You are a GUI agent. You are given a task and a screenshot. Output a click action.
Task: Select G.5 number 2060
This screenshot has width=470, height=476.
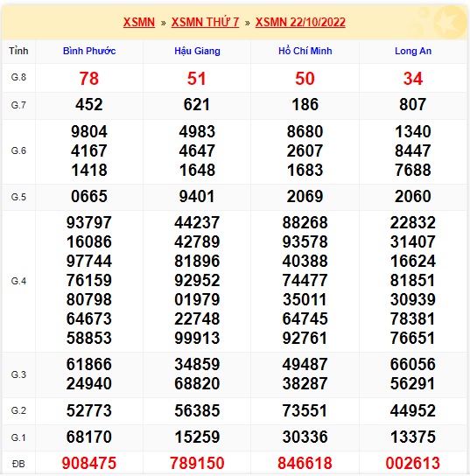(x=413, y=196)
